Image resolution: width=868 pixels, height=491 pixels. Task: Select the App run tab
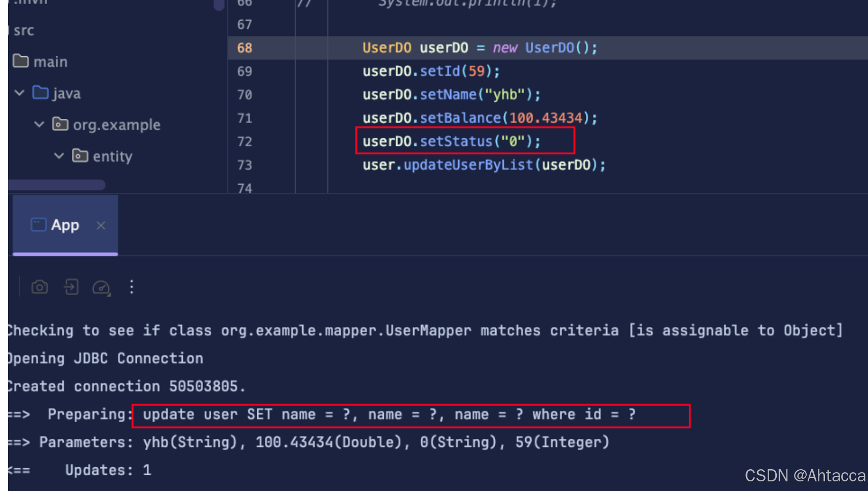pos(65,225)
